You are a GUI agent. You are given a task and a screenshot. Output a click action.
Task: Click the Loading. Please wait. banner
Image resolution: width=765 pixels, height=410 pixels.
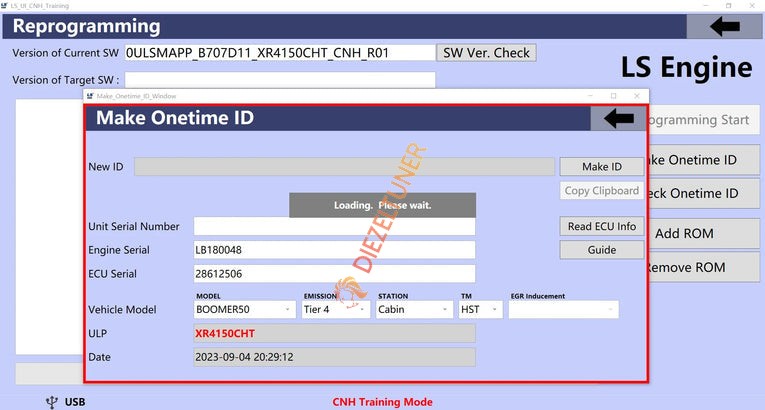click(x=382, y=205)
